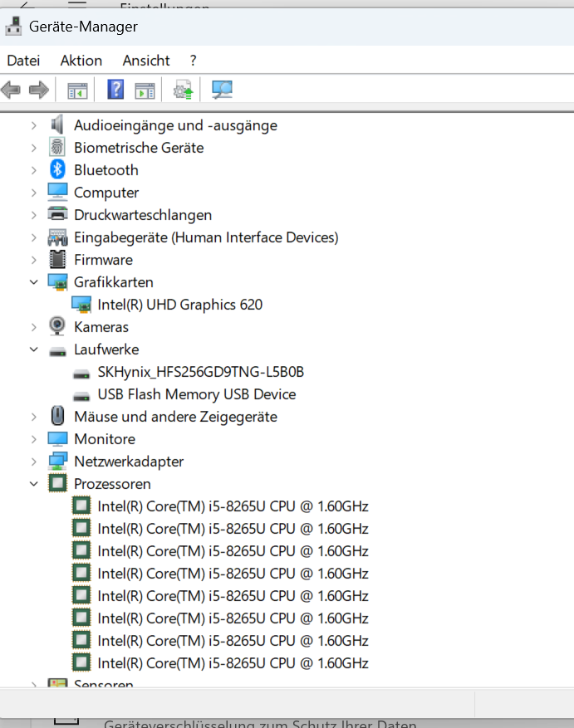574x728 pixels.
Task: Click the processor icon of Prozessoren category
Action: click(57, 483)
